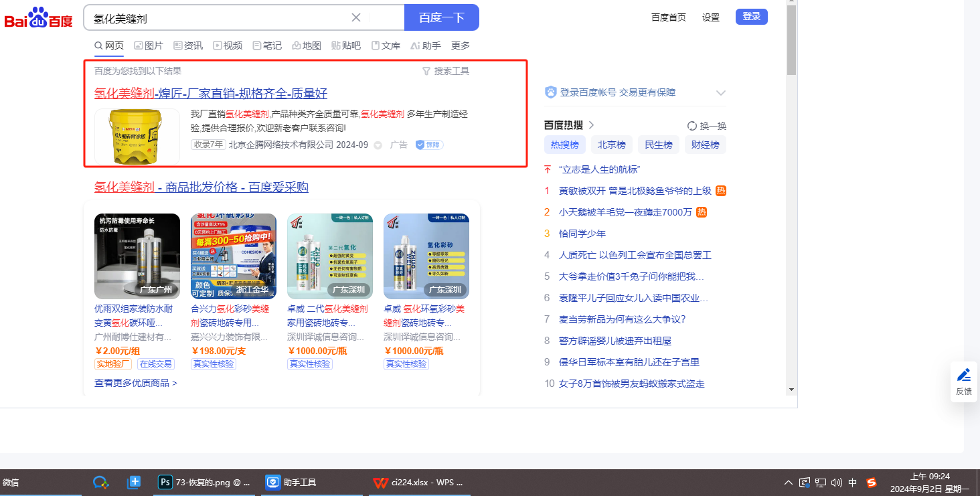
Task: Open the 广东广州 product image
Action: [x=137, y=256]
